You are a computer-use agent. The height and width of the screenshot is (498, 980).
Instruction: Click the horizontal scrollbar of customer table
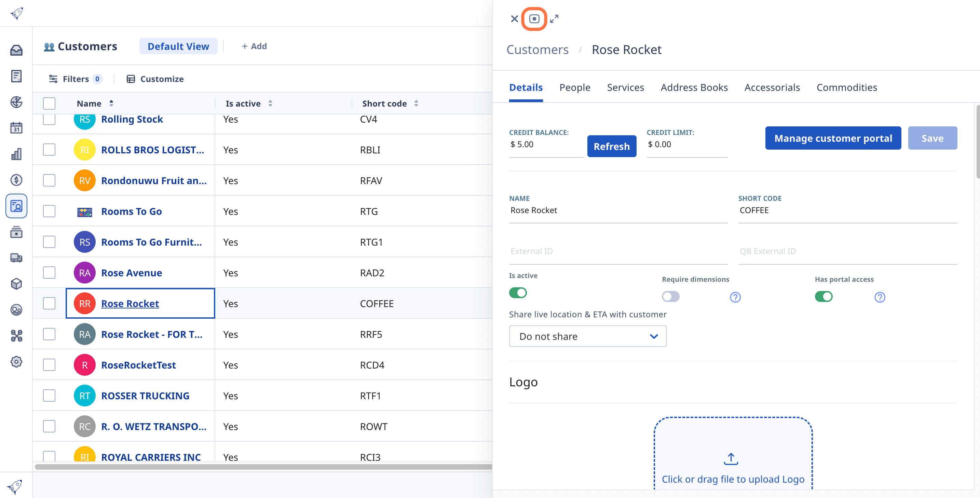pos(263,467)
